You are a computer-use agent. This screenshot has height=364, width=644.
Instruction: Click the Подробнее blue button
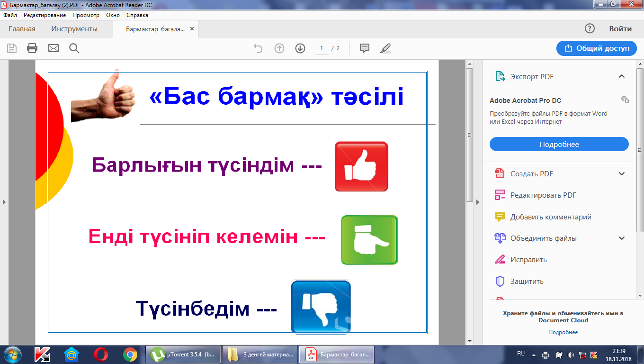click(559, 145)
